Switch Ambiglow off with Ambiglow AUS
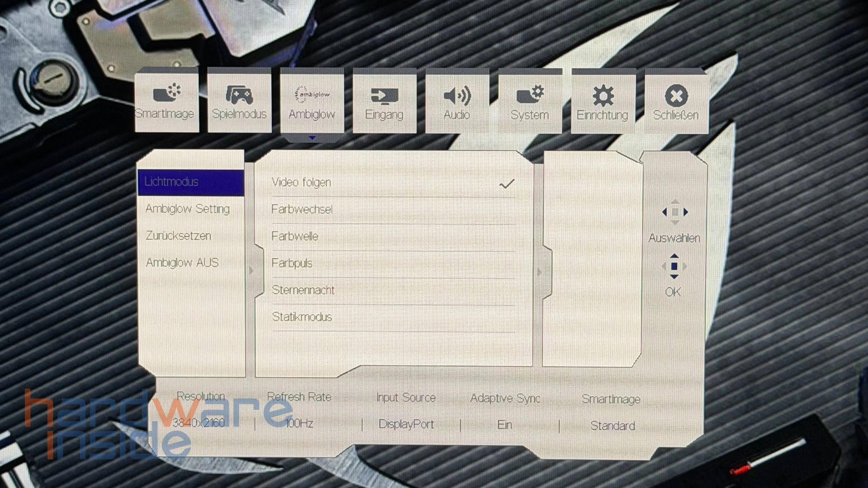This screenshot has height=488, width=868. tap(182, 263)
